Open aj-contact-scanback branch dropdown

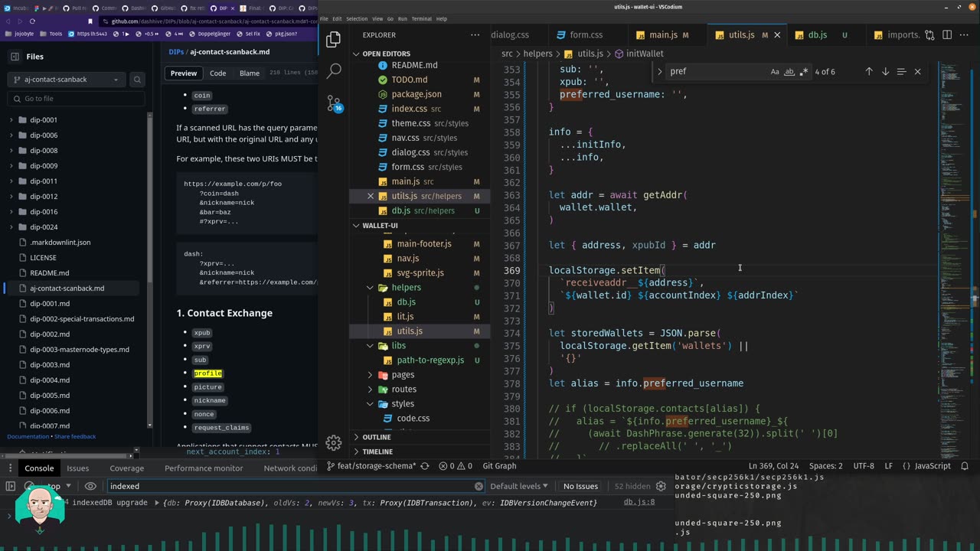tap(66, 80)
